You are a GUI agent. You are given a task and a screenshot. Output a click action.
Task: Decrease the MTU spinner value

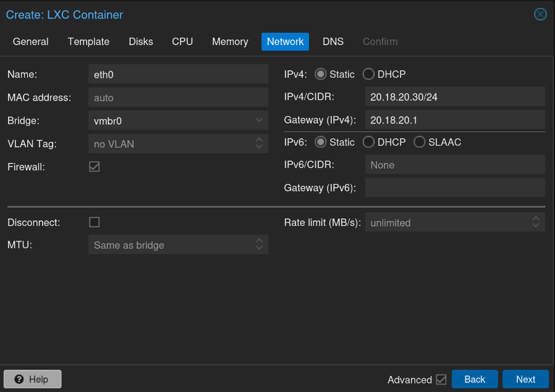pyautogui.click(x=260, y=248)
